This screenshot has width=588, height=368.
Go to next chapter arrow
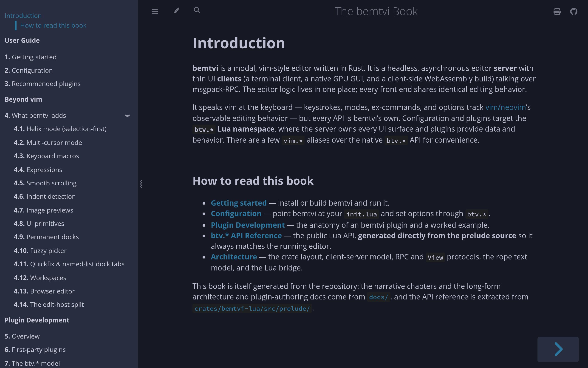558,349
